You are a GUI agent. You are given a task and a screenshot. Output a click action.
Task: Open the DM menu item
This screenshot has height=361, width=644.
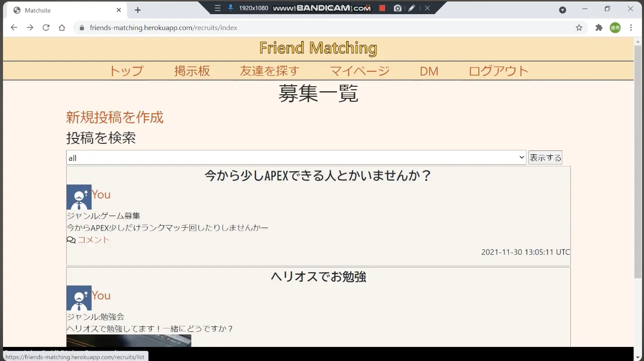click(x=429, y=71)
